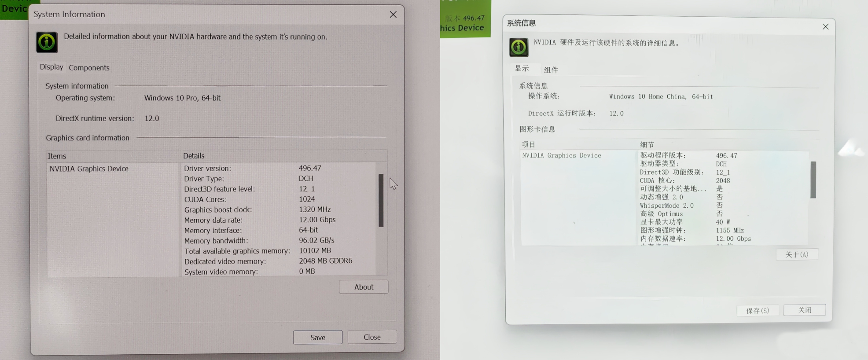Select the Display tab in System Information
Image resolution: width=868 pixels, height=360 pixels.
(x=51, y=67)
